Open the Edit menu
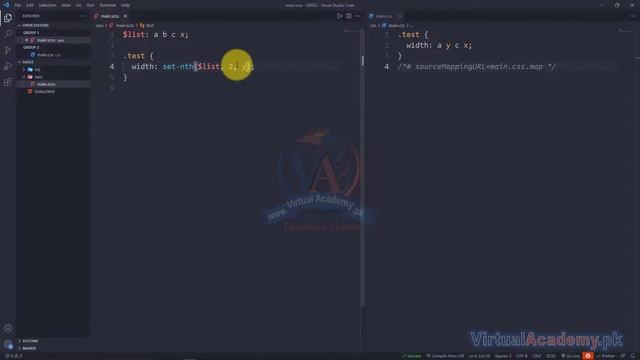The height and width of the screenshot is (360, 640). (29, 5)
